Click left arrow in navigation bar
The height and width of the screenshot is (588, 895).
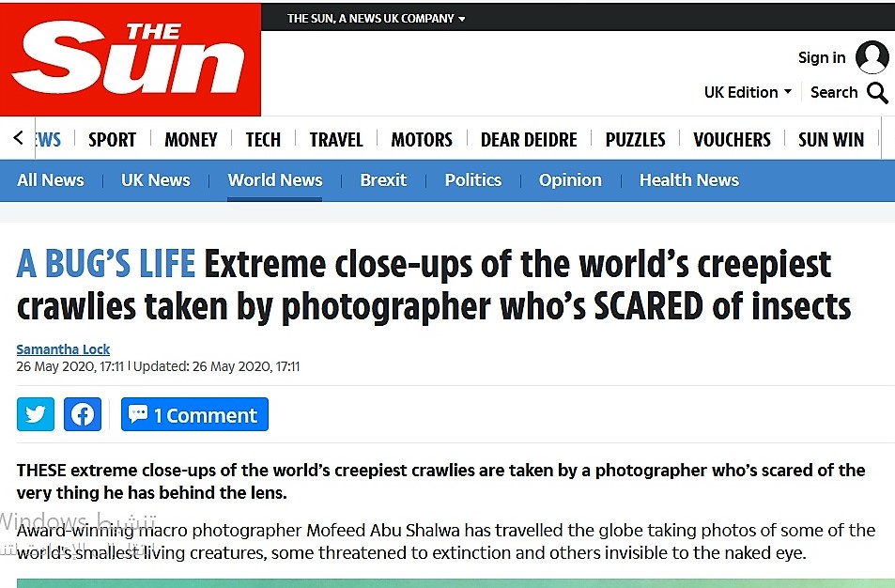pyautogui.click(x=18, y=137)
